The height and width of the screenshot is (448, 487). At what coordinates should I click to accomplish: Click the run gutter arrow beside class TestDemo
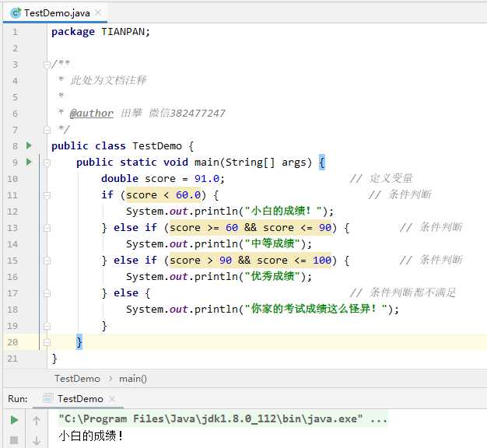[x=29, y=145]
